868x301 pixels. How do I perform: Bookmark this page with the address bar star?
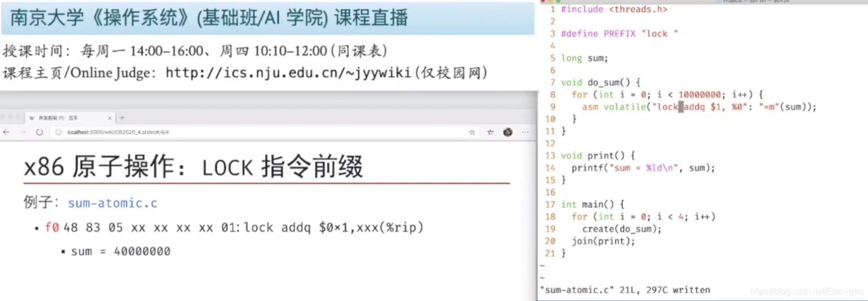[472, 132]
